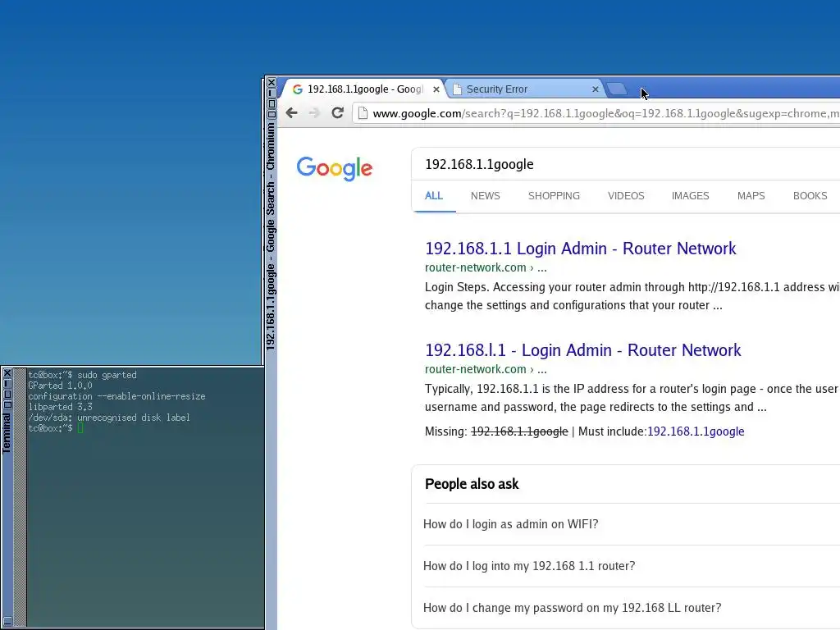This screenshot has height=630, width=840.
Task: Select the VIDEOS search filter
Action: pos(626,196)
